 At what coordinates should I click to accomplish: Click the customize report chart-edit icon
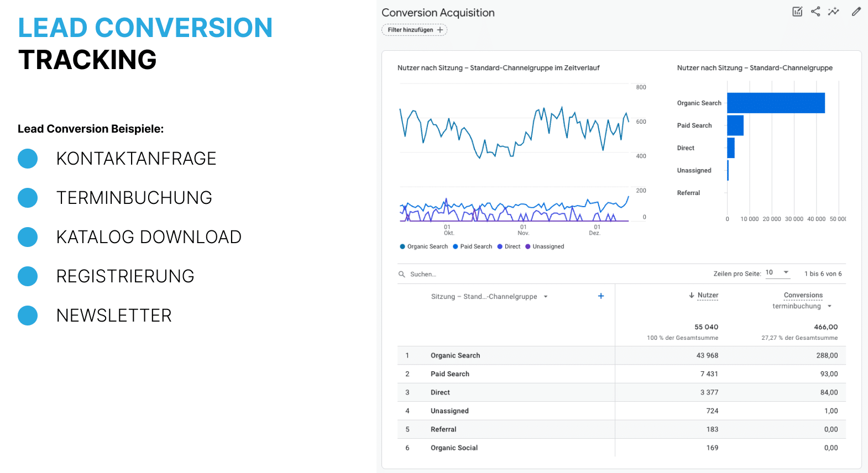tap(797, 12)
